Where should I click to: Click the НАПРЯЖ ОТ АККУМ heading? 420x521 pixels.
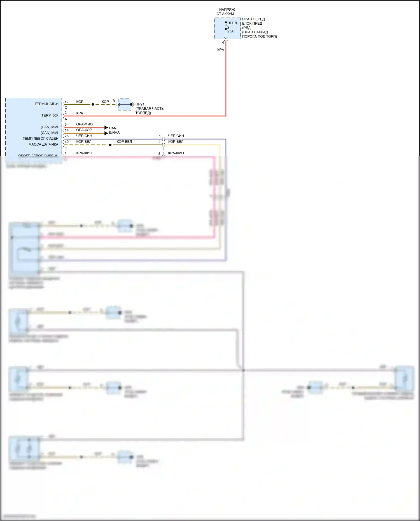[x=226, y=11]
